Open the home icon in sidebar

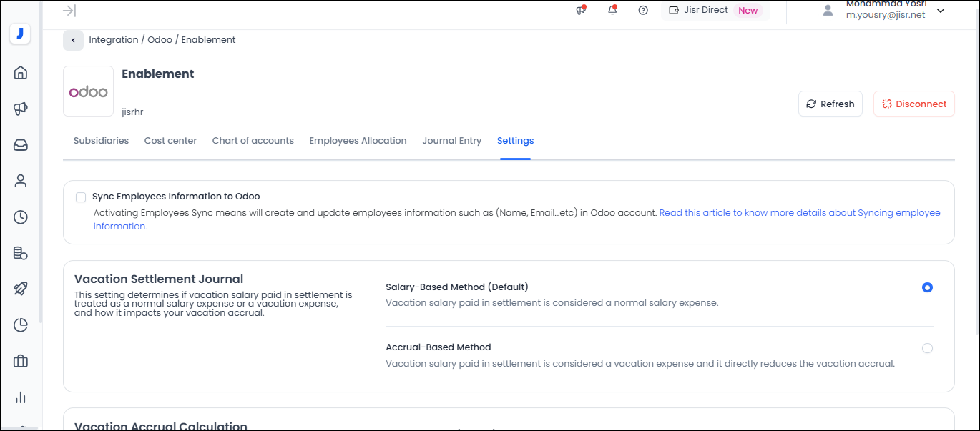coord(21,72)
